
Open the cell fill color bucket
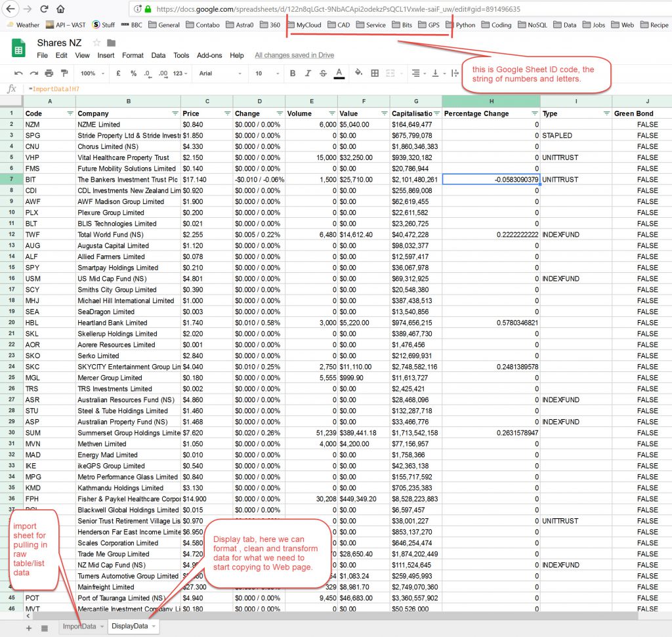358,73
